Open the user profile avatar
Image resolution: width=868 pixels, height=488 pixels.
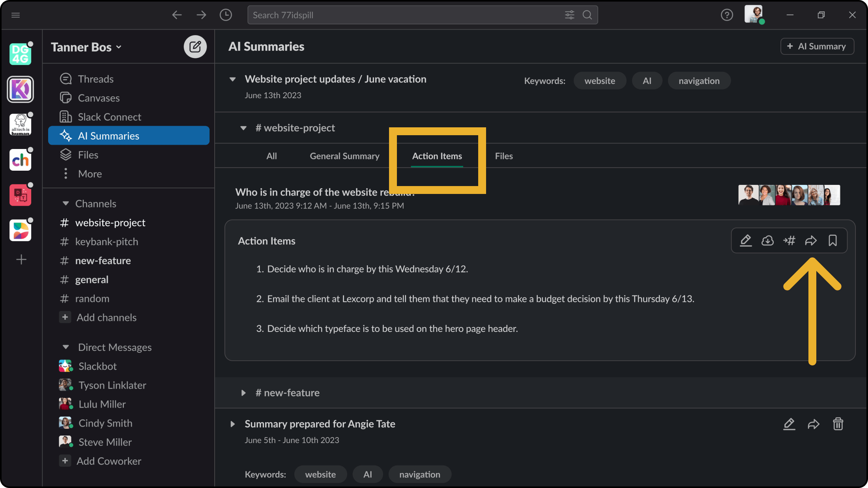(754, 15)
